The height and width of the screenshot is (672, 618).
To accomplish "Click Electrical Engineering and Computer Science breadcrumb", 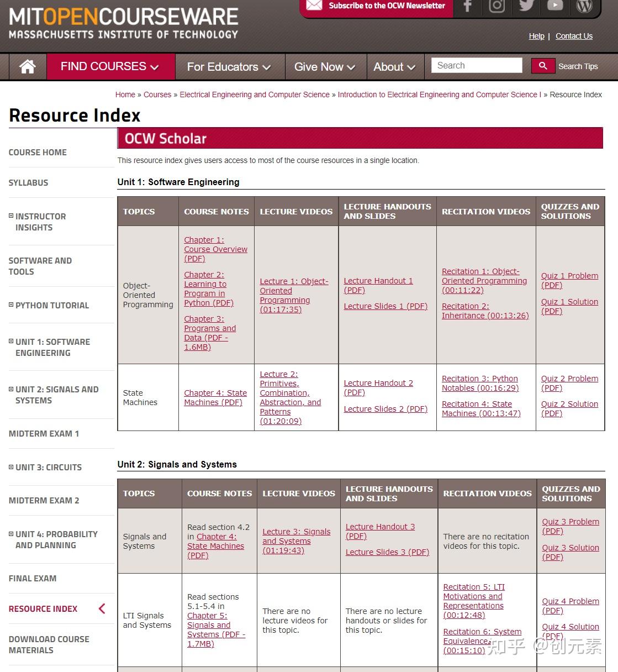I will [x=255, y=95].
